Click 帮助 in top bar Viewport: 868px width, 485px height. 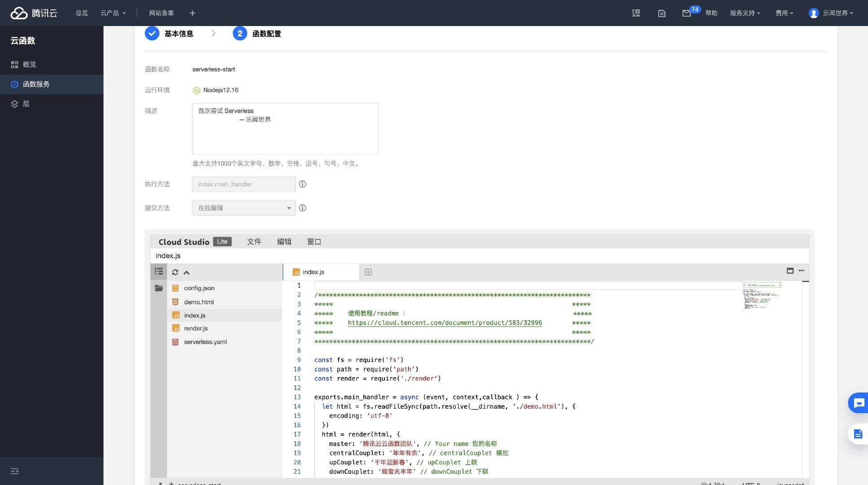(x=711, y=13)
